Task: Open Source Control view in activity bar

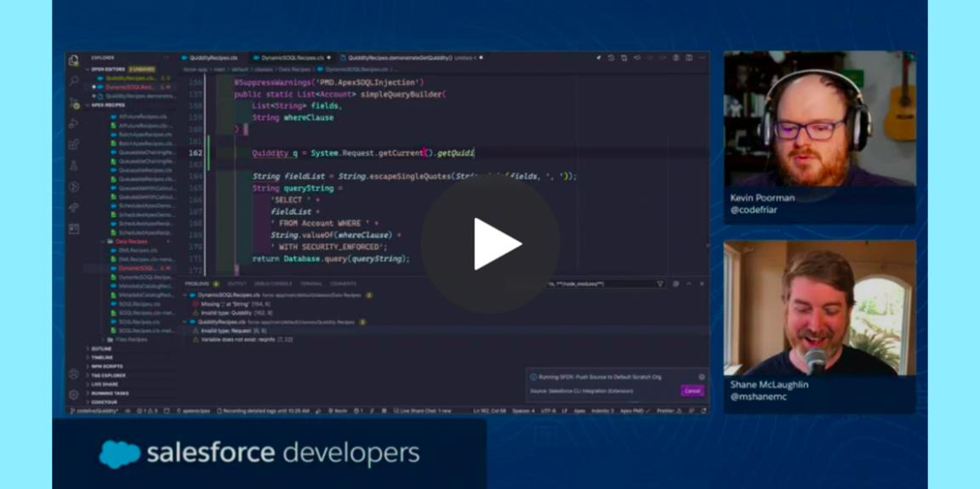Action: point(74,102)
